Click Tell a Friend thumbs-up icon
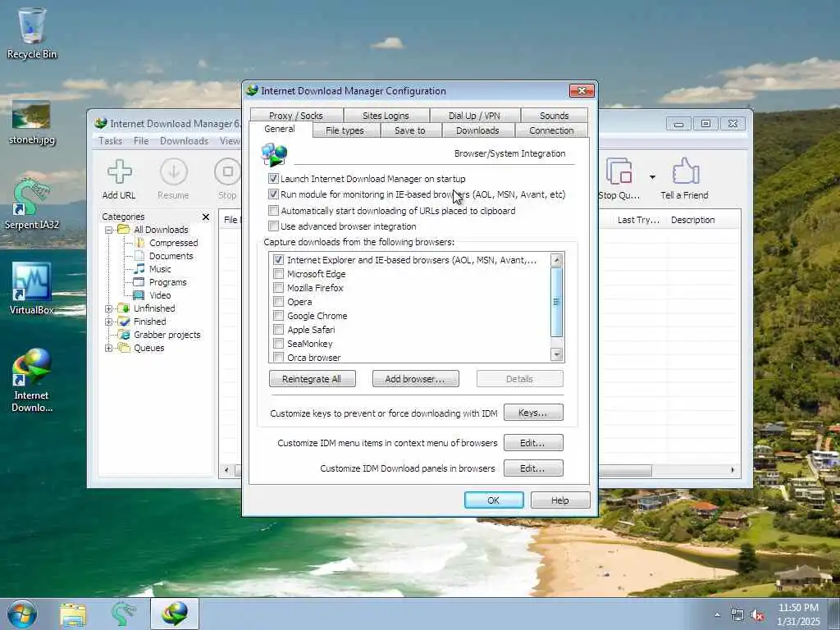840x630 pixels. [685, 180]
